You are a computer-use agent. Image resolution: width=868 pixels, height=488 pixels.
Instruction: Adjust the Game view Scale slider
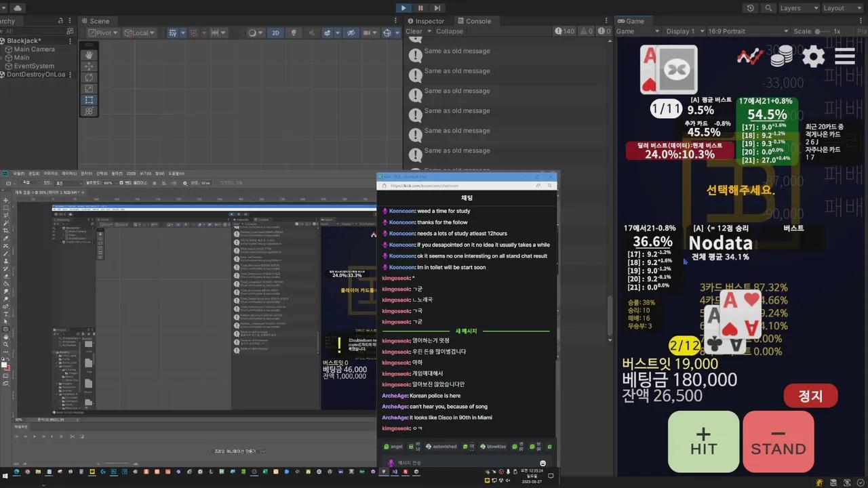tap(823, 31)
